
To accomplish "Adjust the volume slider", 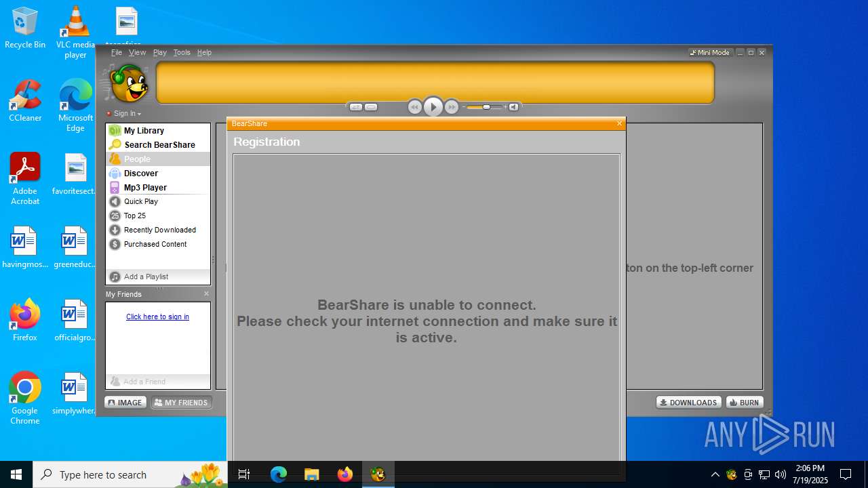I will [x=485, y=107].
